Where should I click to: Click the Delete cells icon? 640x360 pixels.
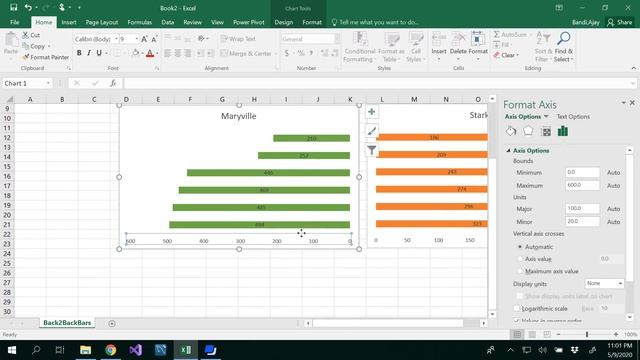(x=458, y=39)
